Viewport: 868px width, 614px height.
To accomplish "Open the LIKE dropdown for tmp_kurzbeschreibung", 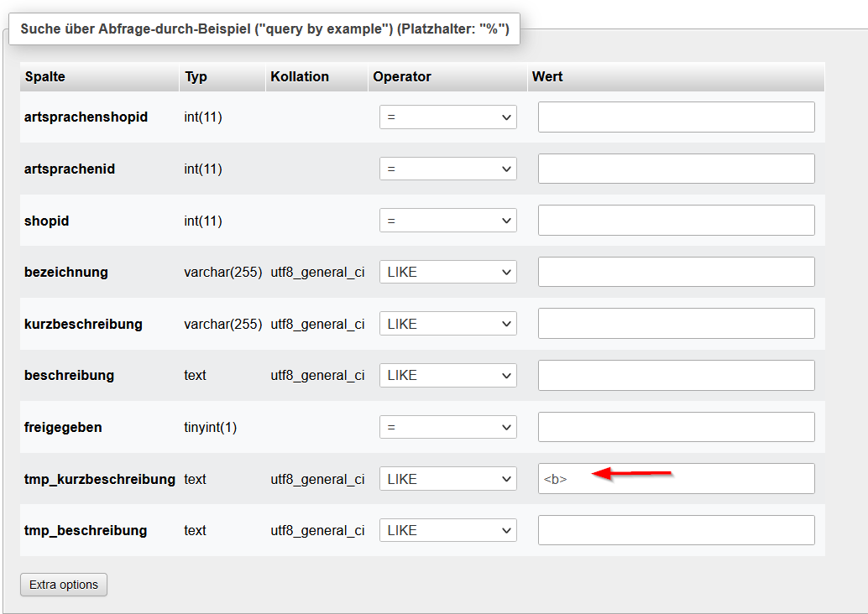I will point(447,478).
